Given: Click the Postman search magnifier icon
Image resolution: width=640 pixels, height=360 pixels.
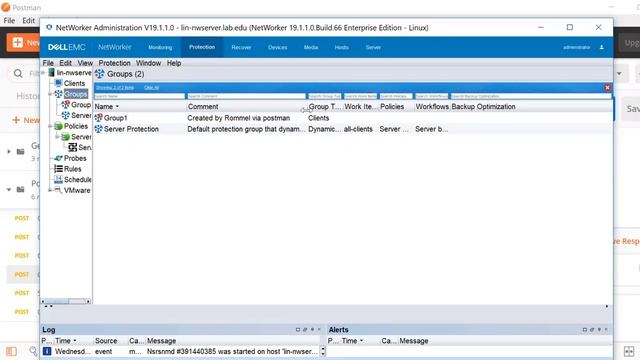Looking at the screenshot, I should (18, 73).
